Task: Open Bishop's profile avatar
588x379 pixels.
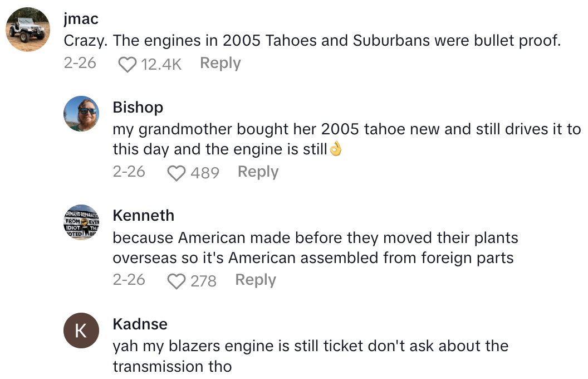Action: (81, 114)
